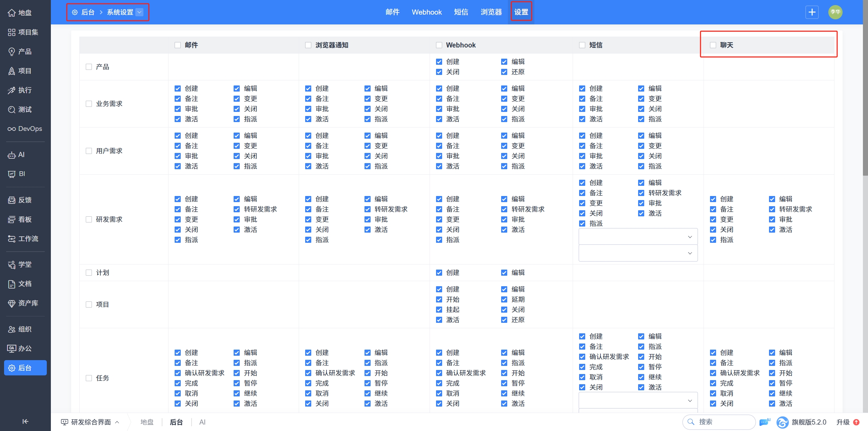Expand the 系统设置 breadcrumb dropdown
Image resolution: width=868 pixels, height=431 pixels.
coord(139,12)
